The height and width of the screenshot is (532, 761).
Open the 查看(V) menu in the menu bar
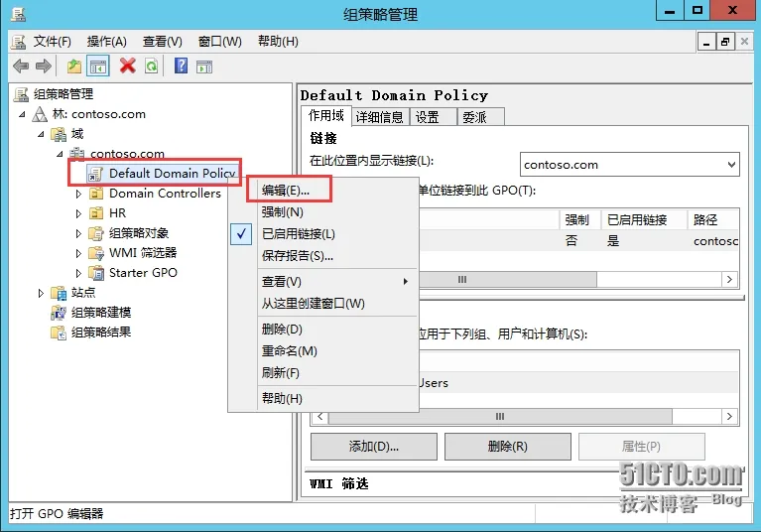click(163, 42)
